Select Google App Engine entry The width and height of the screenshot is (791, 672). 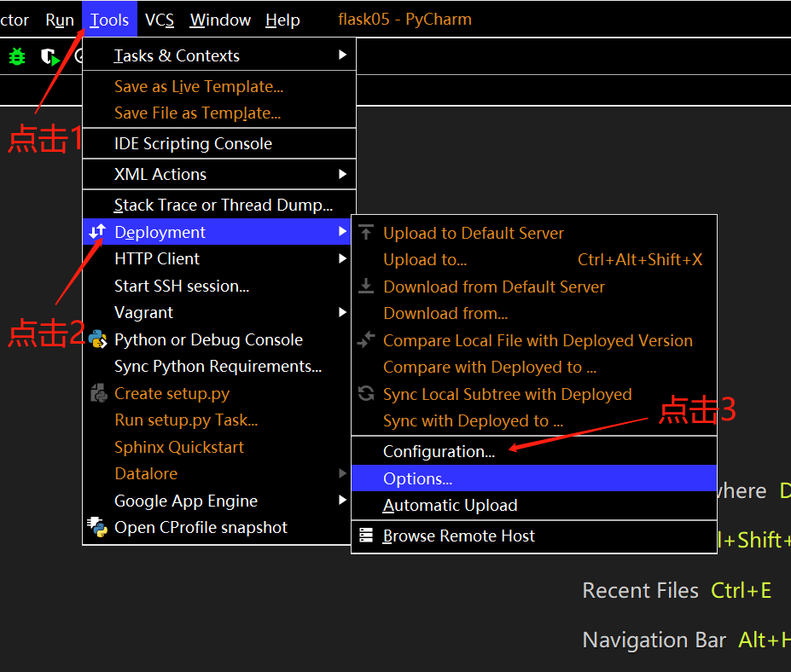(217, 501)
